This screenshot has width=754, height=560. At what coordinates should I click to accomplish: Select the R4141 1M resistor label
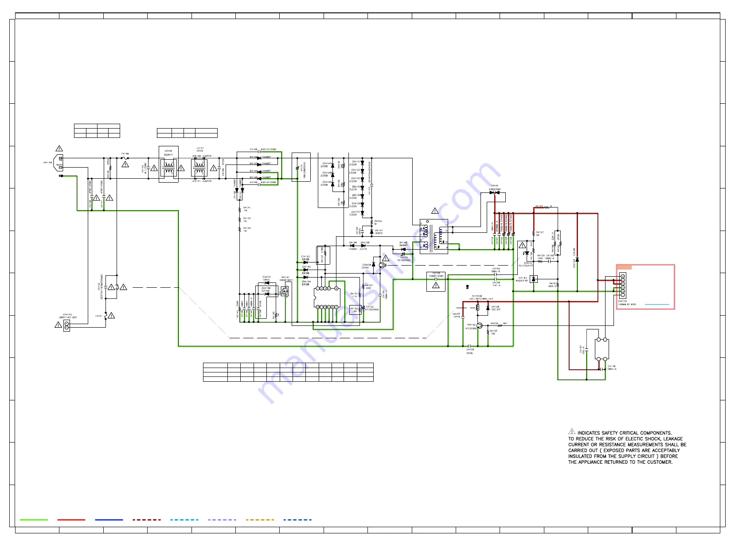(247, 209)
